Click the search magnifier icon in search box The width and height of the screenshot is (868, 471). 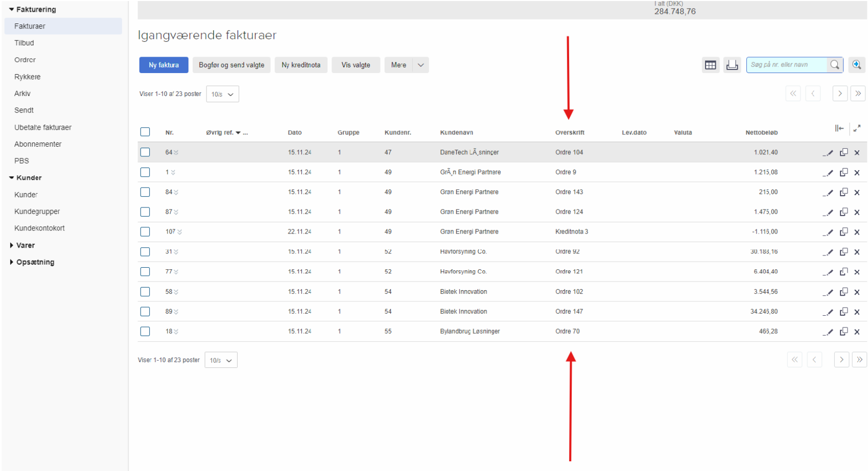click(834, 65)
